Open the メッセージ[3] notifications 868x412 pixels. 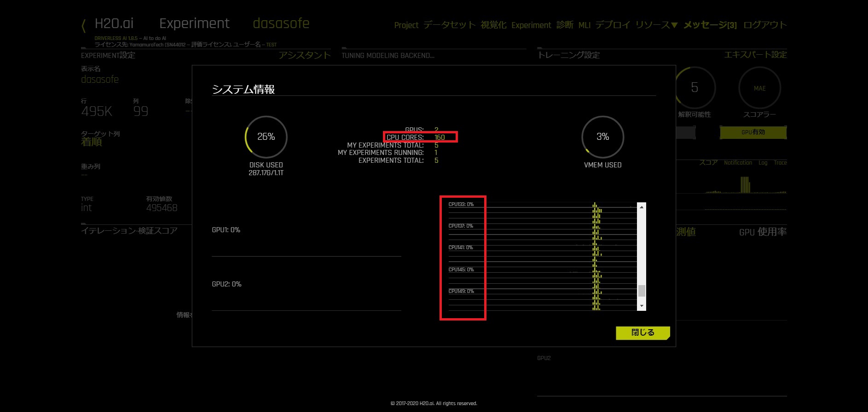click(x=710, y=25)
